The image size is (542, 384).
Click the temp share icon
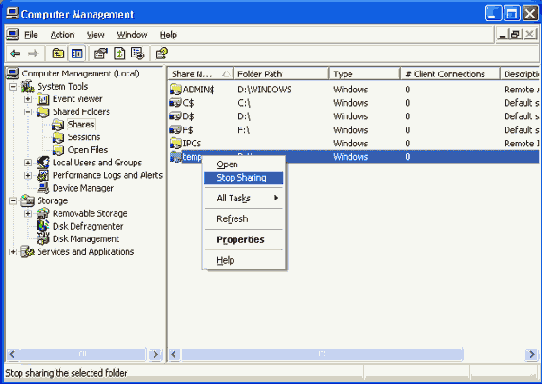(176, 157)
